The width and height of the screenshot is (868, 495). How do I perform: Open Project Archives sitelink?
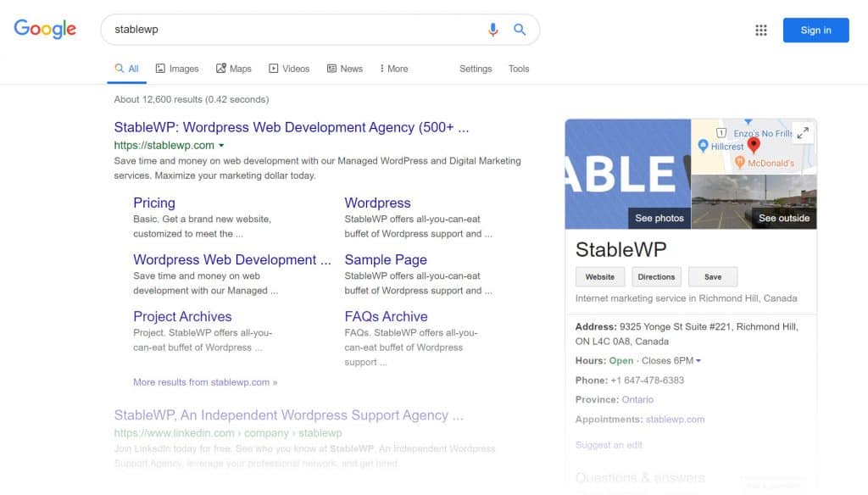[182, 316]
